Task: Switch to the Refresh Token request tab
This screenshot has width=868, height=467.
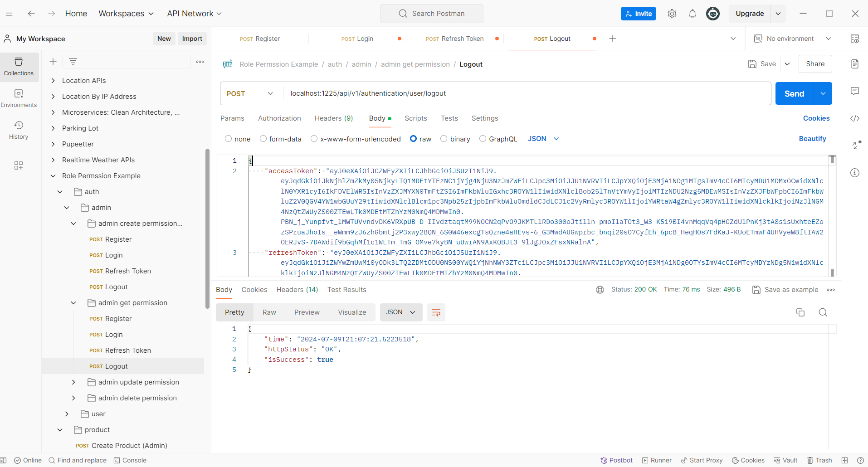Action: click(455, 39)
